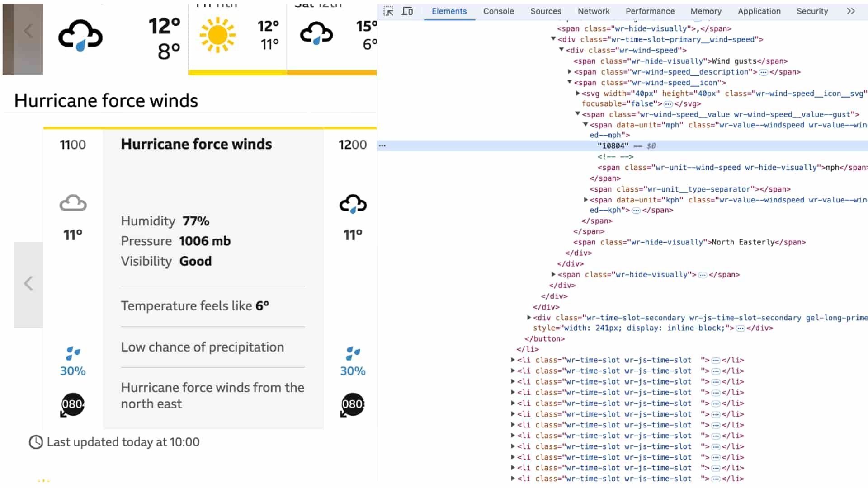868x488 pixels.
Task: Switch to the Console tab
Action: (498, 11)
